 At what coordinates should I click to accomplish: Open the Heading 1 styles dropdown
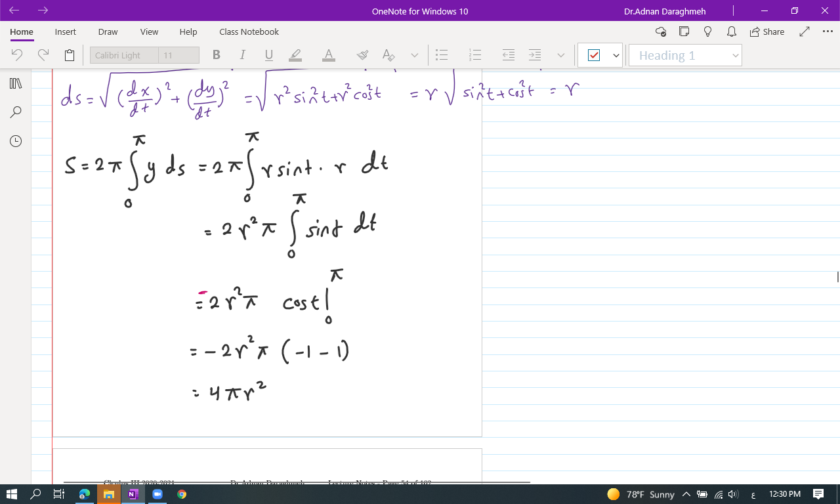click(685, 55)
